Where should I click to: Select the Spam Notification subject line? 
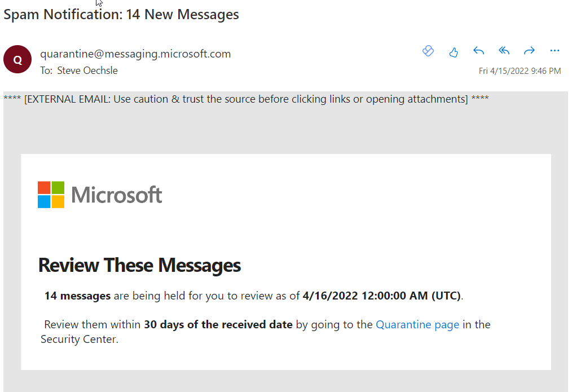point(121,15)
